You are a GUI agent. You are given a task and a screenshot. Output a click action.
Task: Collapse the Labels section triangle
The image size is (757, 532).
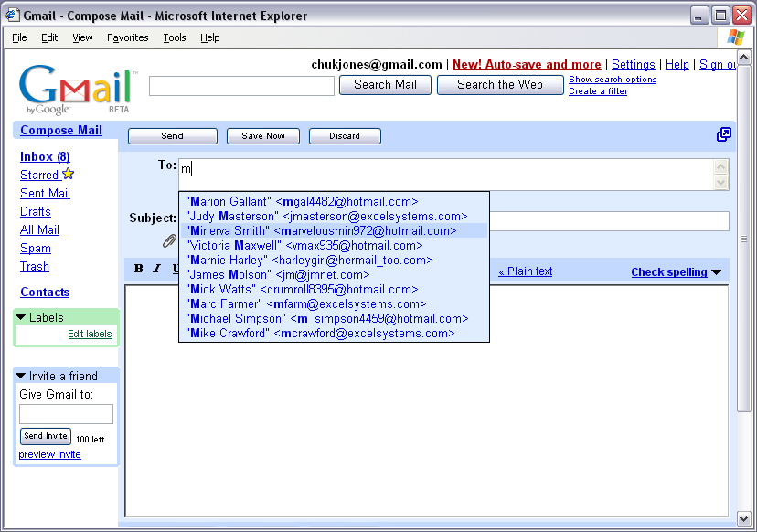point(21,317)
